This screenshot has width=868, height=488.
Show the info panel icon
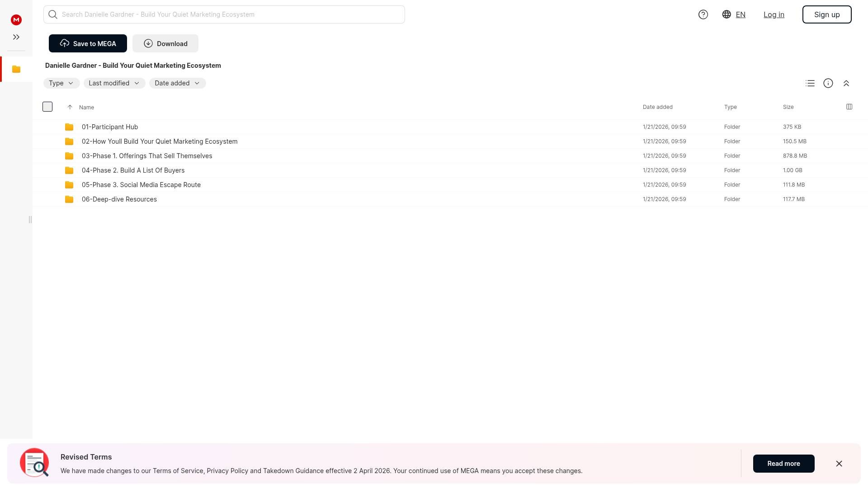(828, 83)
